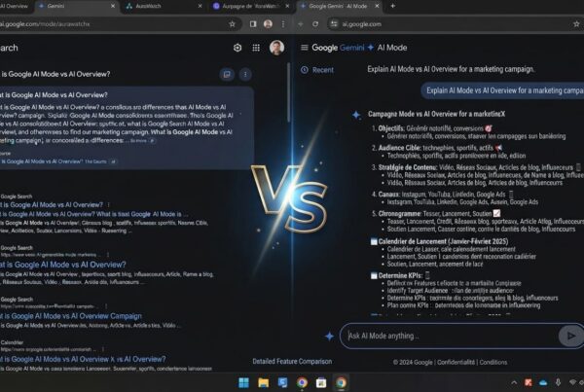Screen dimensions: 584x392
Task: Open the blue S app on taskbar
Action: [x=282, y=382]
